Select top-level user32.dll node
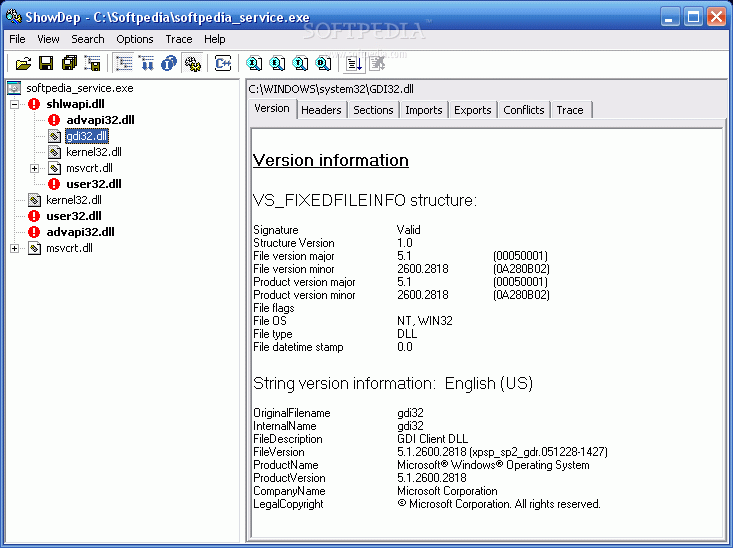 coord(74,216)
